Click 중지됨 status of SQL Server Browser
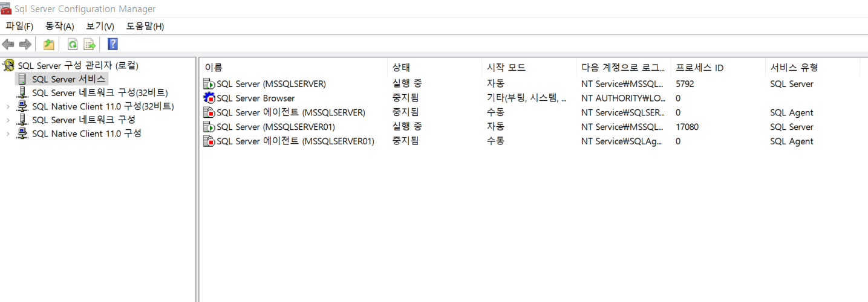Viewport: 868px width, 302px height. pyautogui.click(x=405, y=98)
